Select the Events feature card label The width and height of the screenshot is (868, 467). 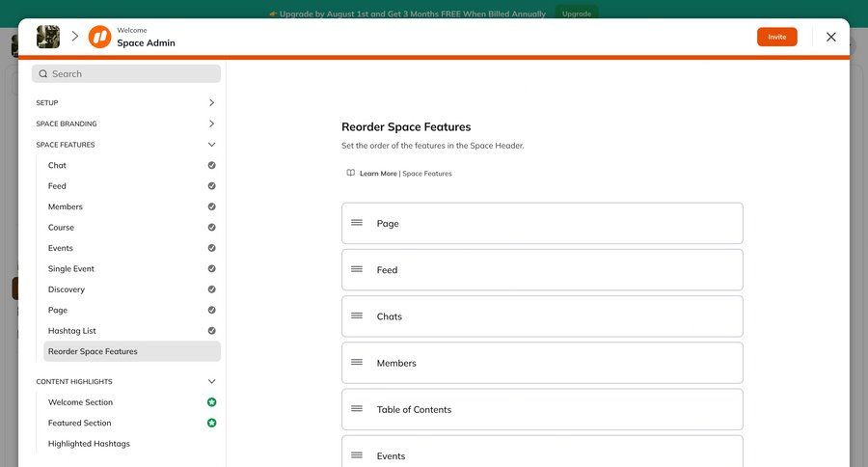point(391,456)
